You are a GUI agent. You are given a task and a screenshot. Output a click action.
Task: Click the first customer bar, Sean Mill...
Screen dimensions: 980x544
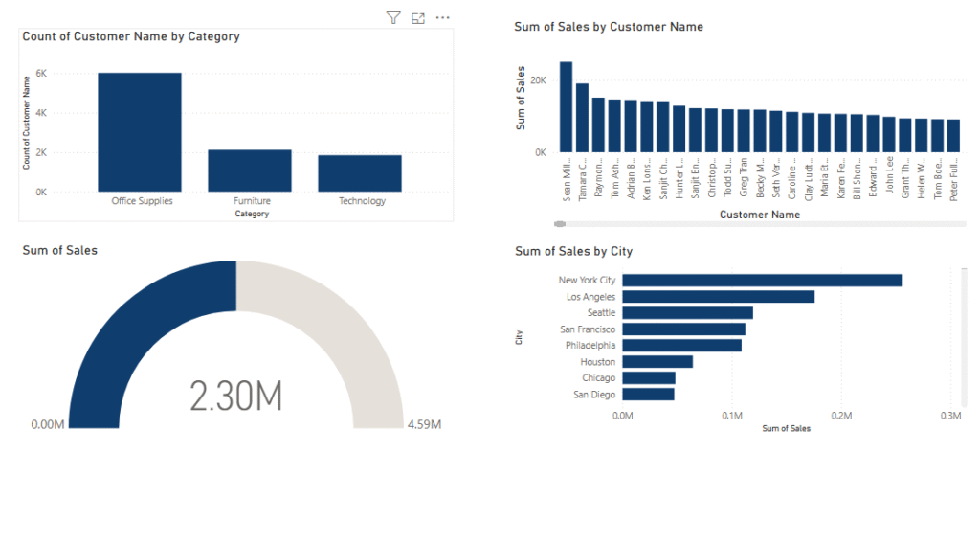pos(566,107)
